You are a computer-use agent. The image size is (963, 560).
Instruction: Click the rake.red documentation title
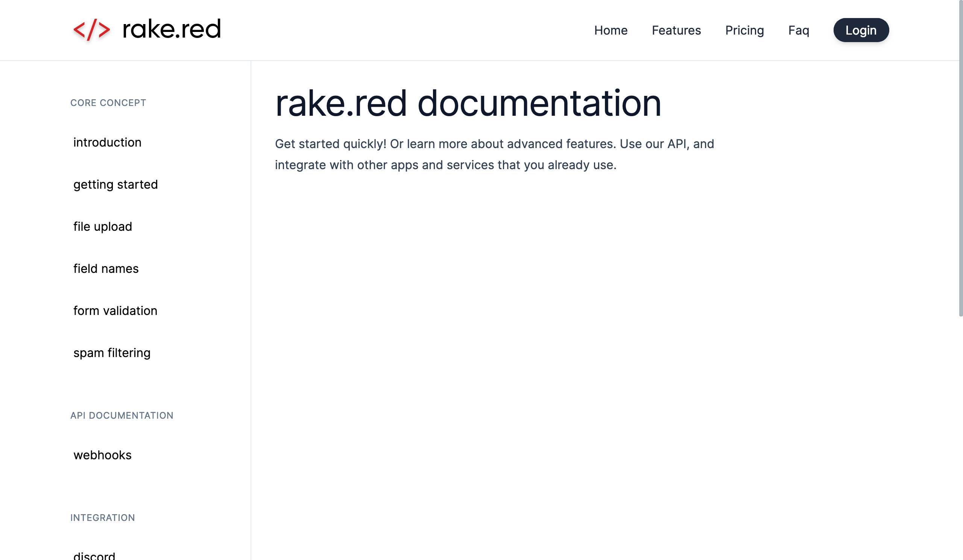click(468, 103)
